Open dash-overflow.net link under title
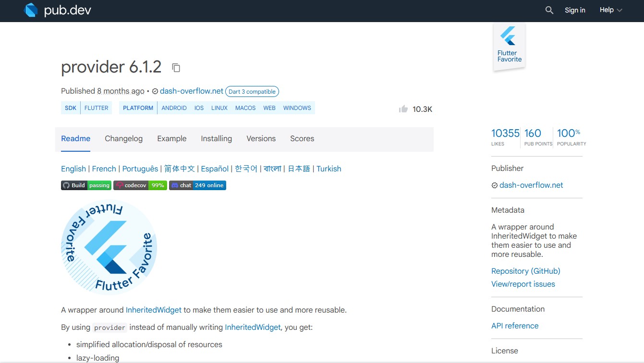644x363 pixels. coord(192,91)
